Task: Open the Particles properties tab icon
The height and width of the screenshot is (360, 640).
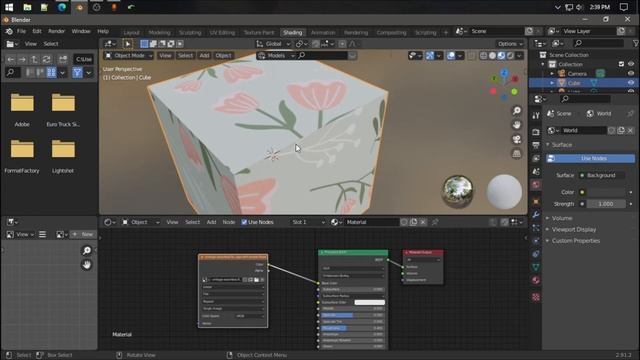Action: (536, 228)
